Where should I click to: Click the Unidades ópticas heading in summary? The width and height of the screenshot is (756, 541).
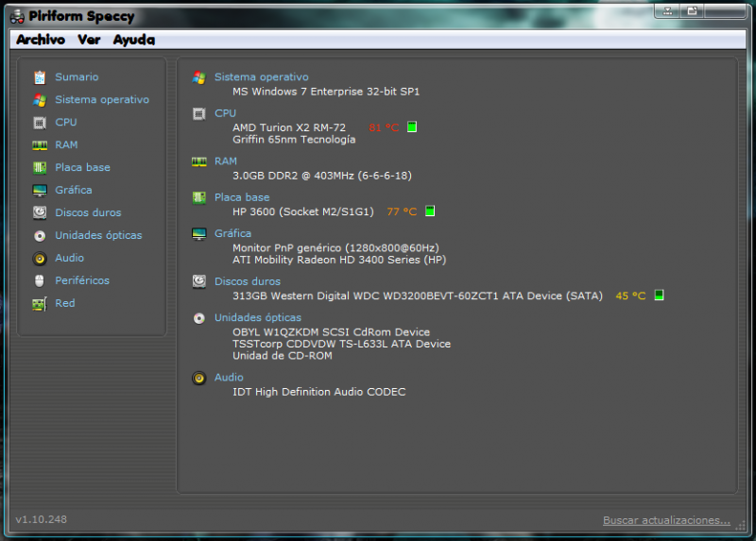pos(258,318)
